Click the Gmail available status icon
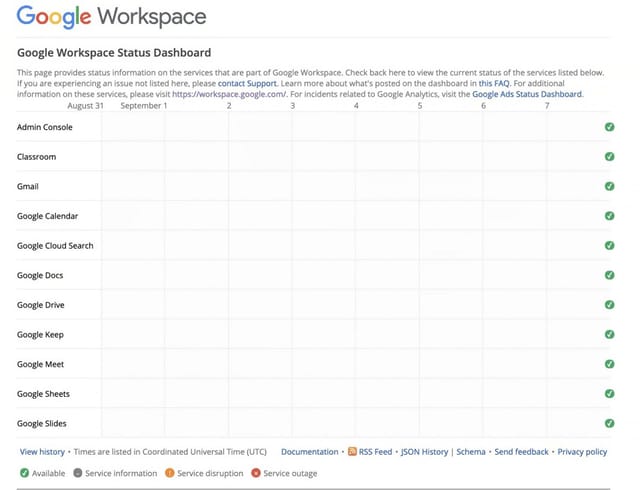The image size is (640, 490). click(x=609, y=186)
